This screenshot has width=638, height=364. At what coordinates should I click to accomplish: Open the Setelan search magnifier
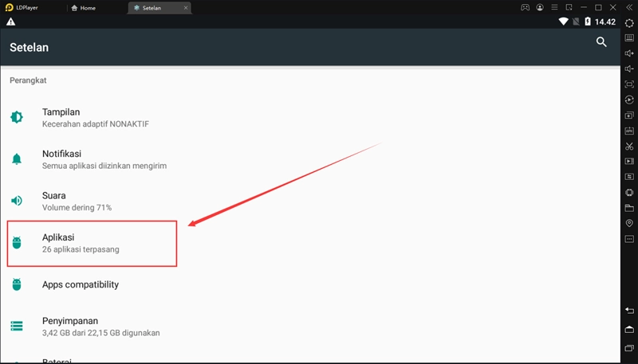[601, 42]
